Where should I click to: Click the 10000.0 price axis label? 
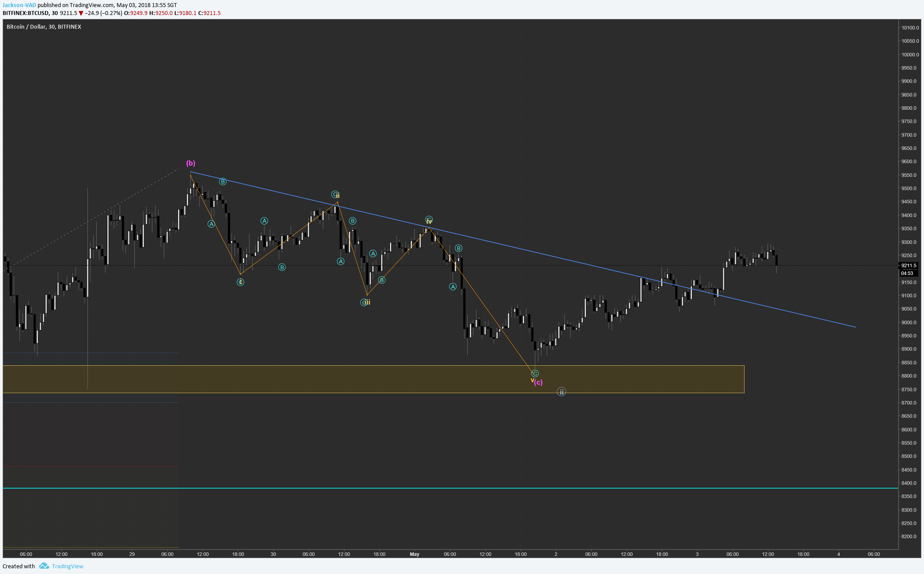pos(910,55)
